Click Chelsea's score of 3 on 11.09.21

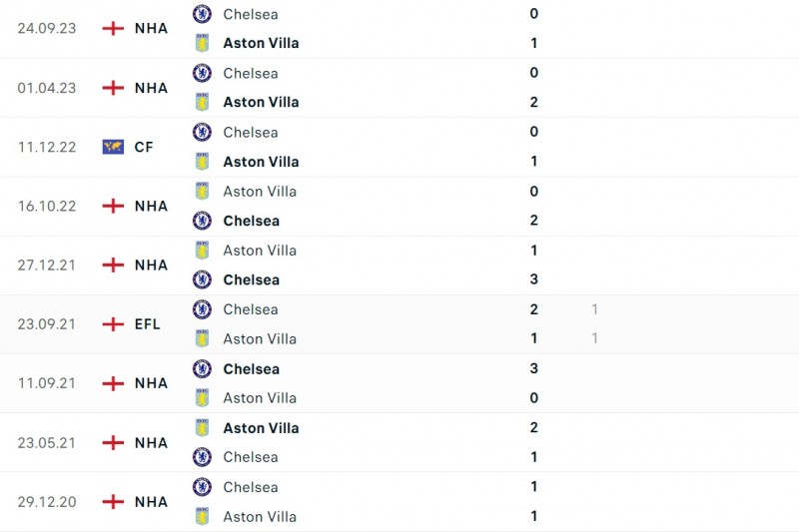pos(534,368)
